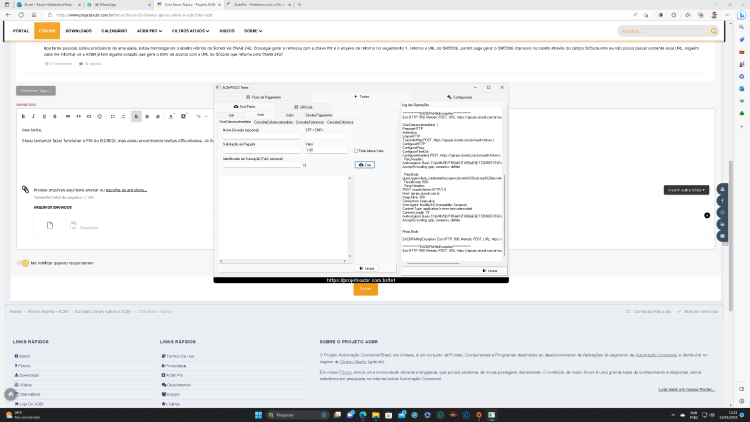Open the 'Inserir outra mídia' dropdown

[x=686, y=190]
